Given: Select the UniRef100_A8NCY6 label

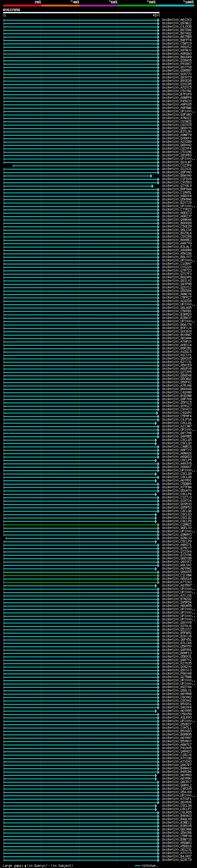Looking at the screenshot, I should (x=176, y=294).
